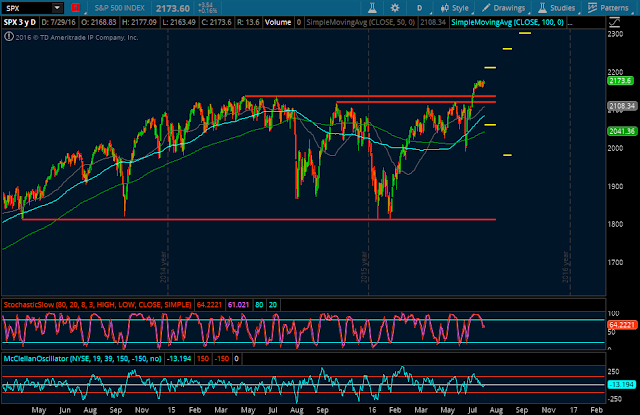The width and height of the screenshot is (640, 415).
Task: Open the D timeframe selector
Action: pos(419,8)
